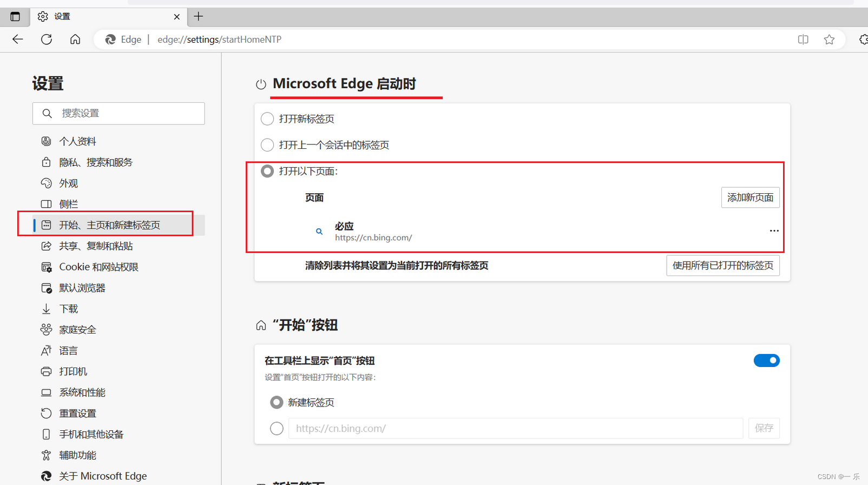Refresh the page
This screenshot has height=485, width=868.
tap(47, 39)
